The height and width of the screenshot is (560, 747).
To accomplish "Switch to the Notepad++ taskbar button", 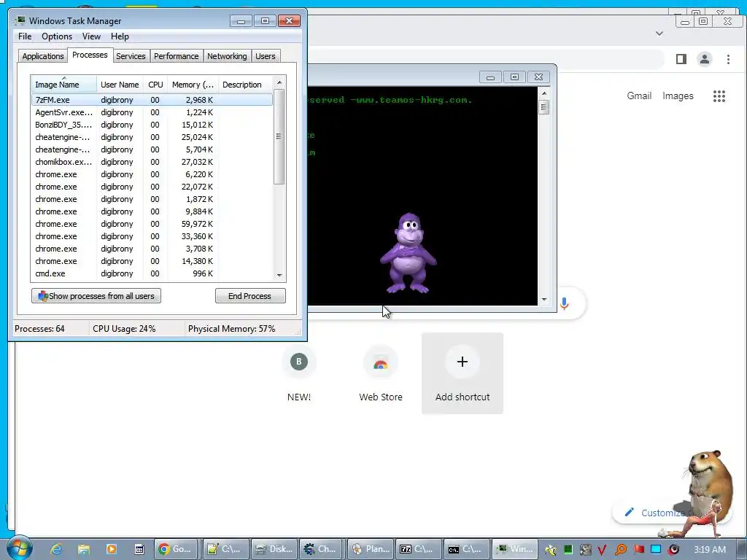I will (x=226, y=549).
